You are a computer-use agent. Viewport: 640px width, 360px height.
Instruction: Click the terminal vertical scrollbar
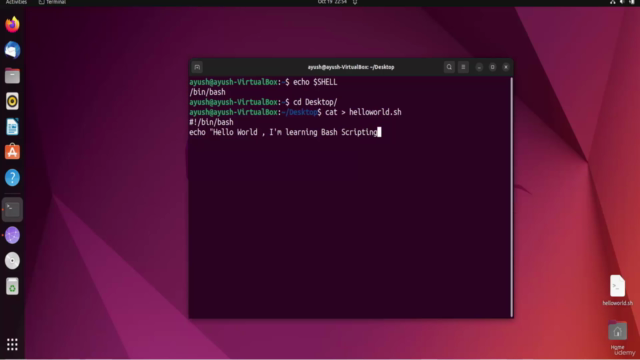pos(511,197)
